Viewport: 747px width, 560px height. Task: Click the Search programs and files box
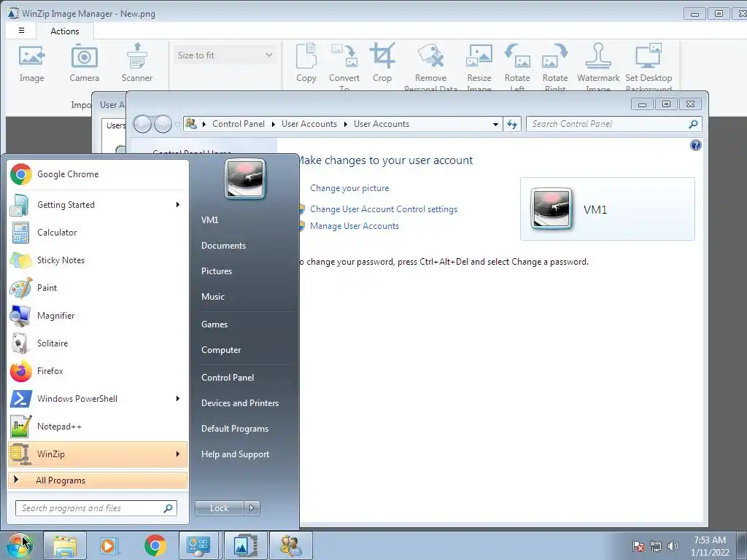[x=96, y=508]
